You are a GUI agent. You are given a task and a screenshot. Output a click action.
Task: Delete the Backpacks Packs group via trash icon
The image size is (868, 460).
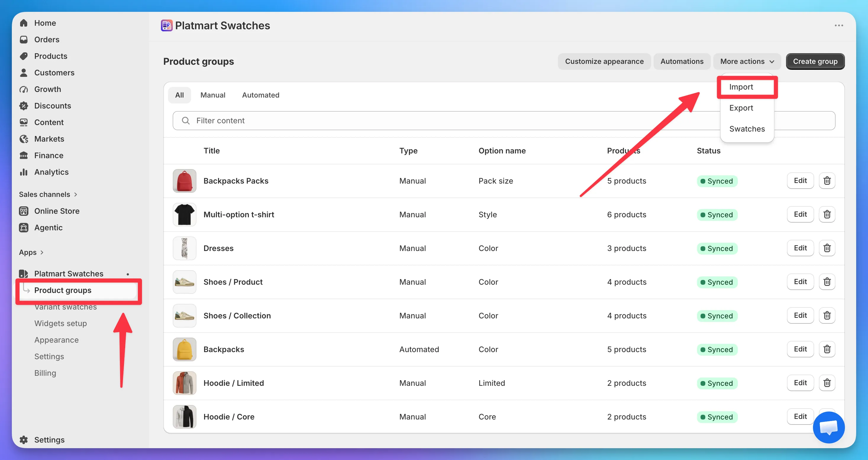(827, 181)
